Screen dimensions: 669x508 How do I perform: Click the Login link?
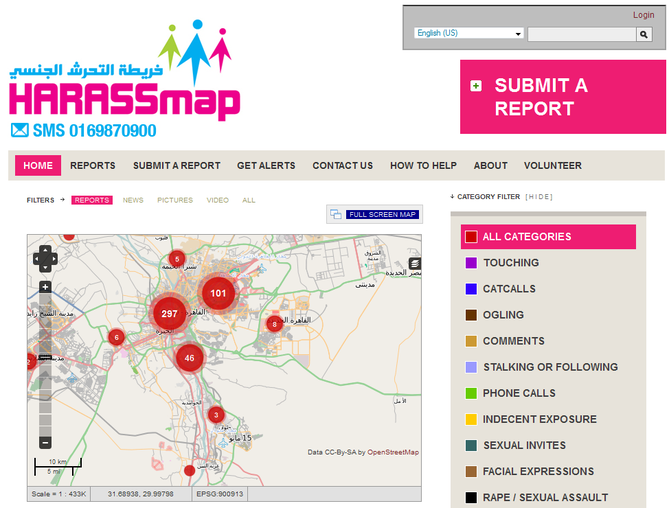643,15
